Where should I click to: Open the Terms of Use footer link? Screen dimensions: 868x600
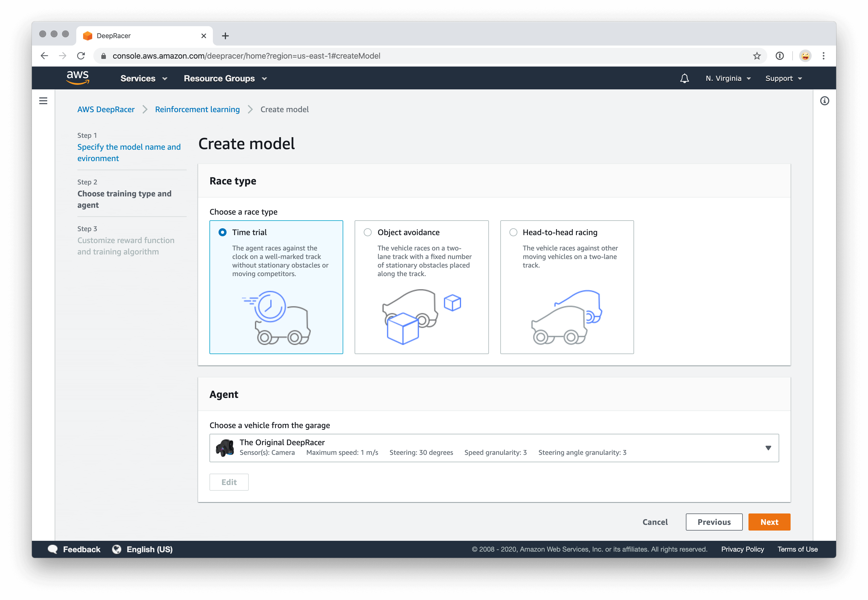point(797,549)
